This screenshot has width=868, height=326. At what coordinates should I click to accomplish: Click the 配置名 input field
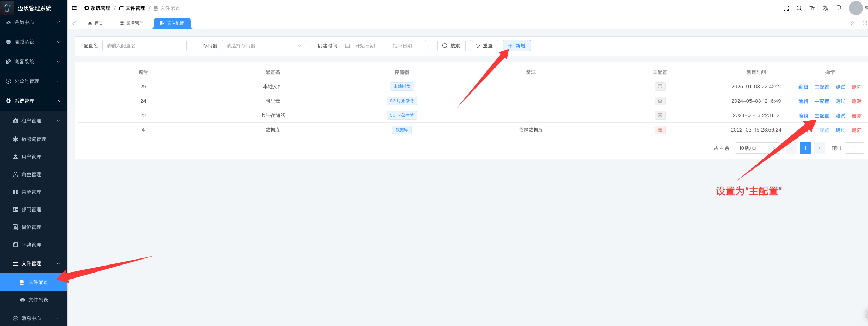pyautogui.click(x=144, y=46)
